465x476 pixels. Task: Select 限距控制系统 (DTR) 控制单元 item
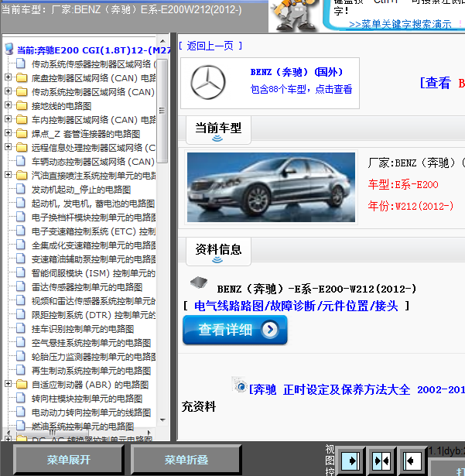coord(94,315)
